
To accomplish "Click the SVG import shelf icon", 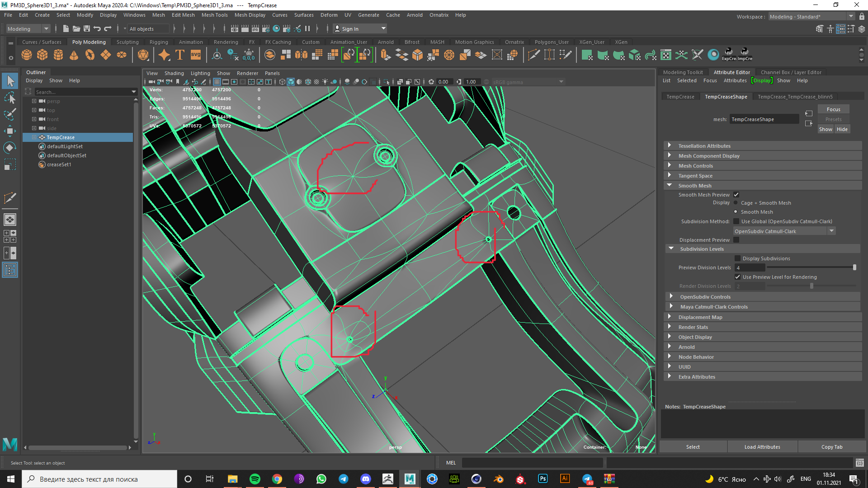I will coord(196,55).
